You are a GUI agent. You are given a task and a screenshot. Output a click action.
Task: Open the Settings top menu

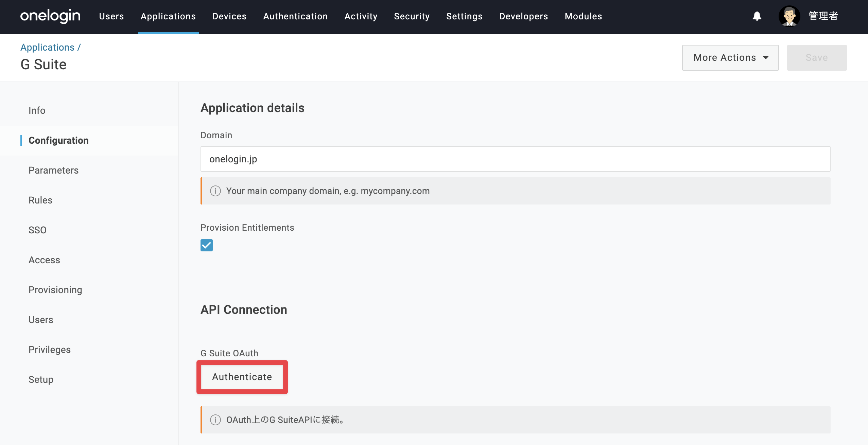pos(464,16)
